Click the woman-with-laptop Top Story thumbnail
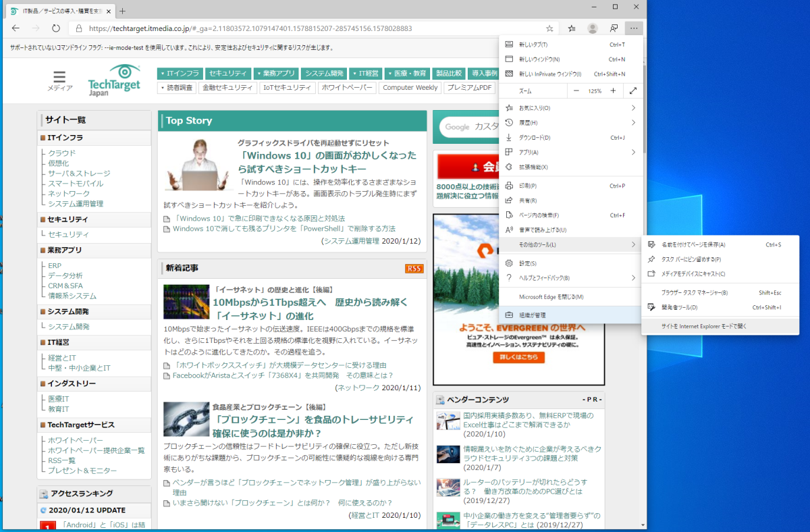 click(200, 165)
